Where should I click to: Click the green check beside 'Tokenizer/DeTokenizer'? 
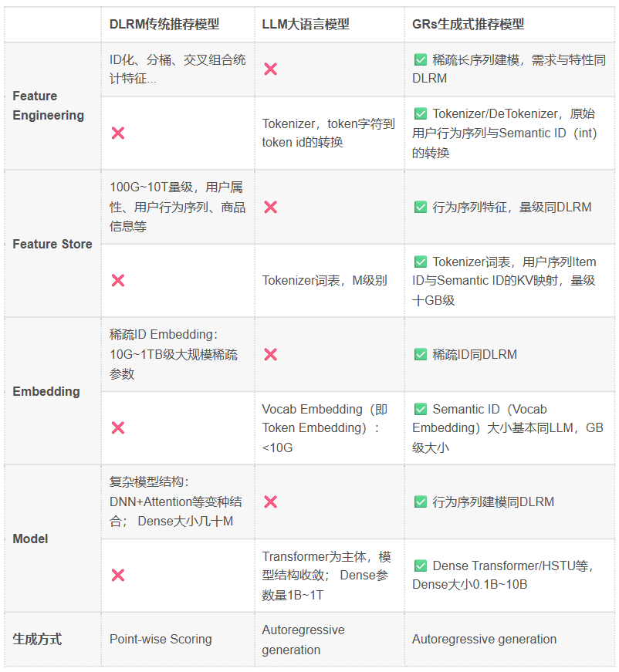[421, 113]
